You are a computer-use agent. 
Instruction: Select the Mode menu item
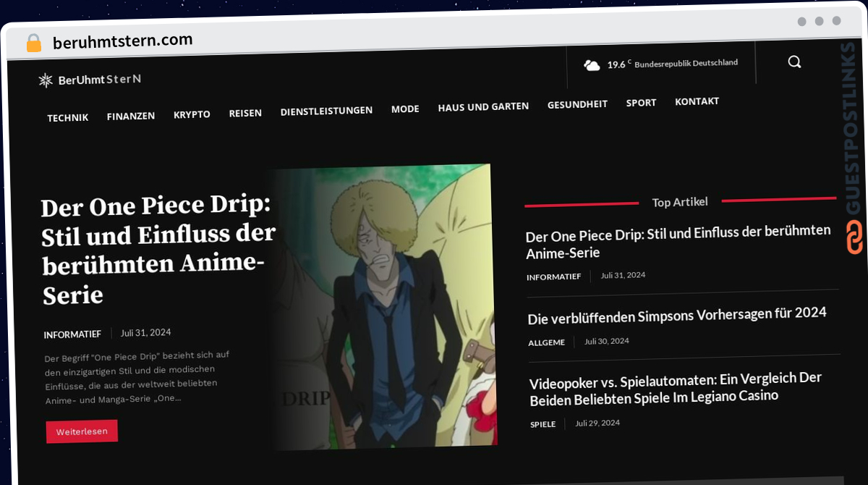[405, 109]
